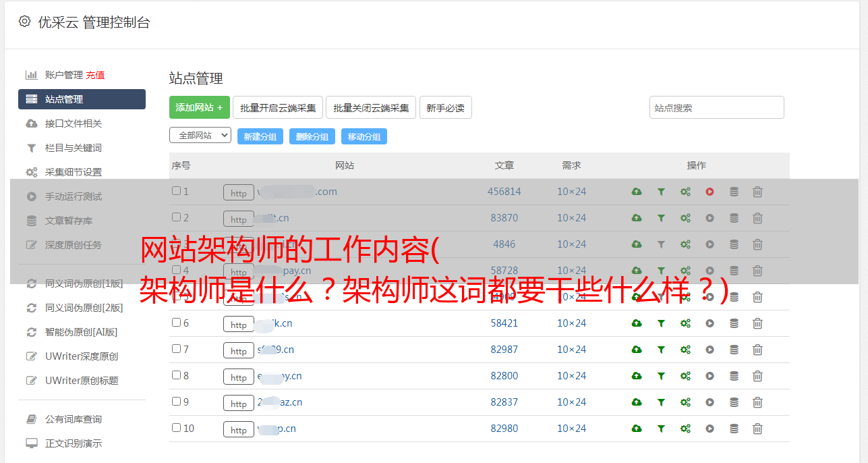Image resolution: width=868 pixels, height=463 pixels.
Task: Click the http button in row 1
Action: click(x=239, y=192)
